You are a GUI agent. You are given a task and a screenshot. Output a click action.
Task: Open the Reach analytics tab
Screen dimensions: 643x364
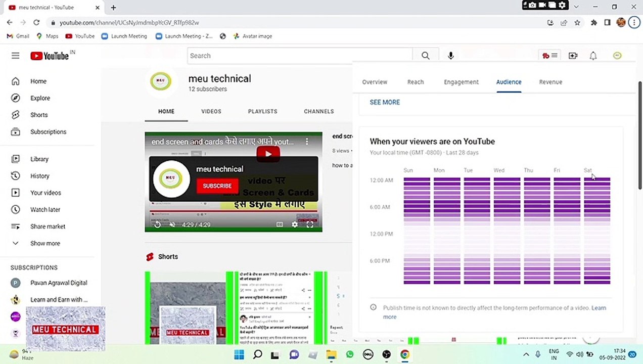coord(416,82)
